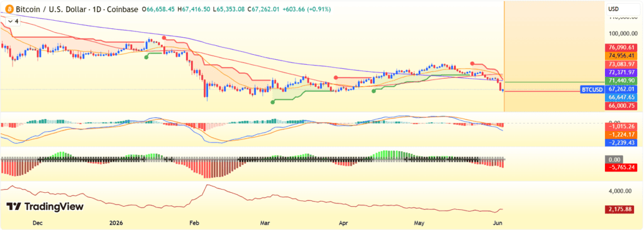Screen dimensions: 644x230
Task: Open the Bitcoin / U.S. Dollar symbol title
Action: coord(76,9)
